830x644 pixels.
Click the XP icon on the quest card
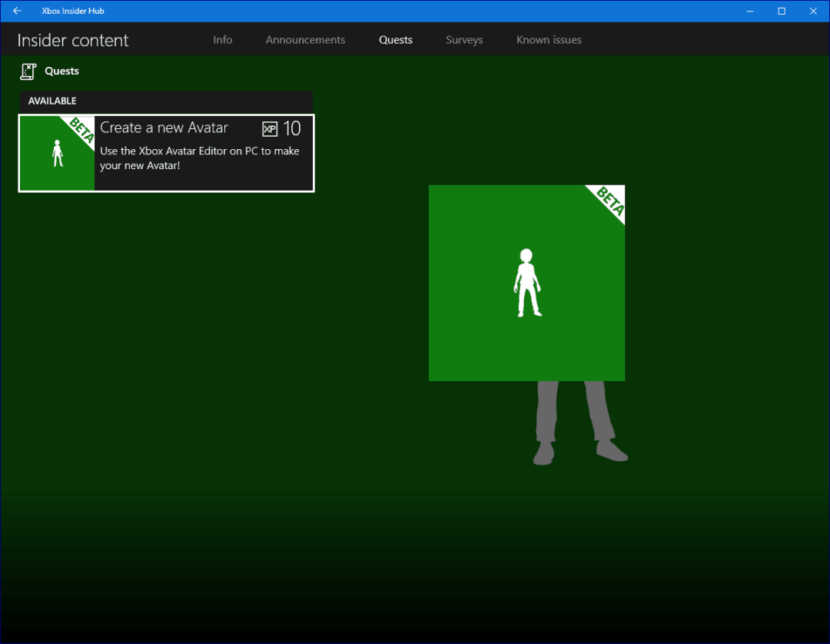pos(271,128)
